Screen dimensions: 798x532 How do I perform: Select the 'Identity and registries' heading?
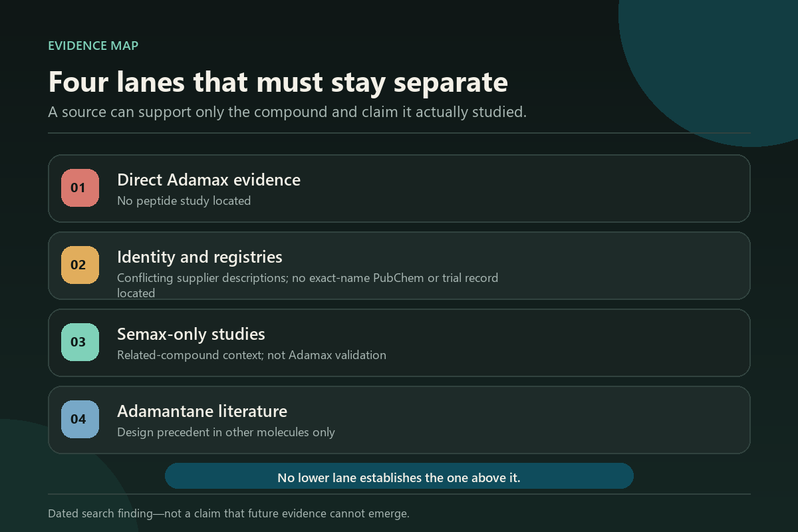(199, 257)
